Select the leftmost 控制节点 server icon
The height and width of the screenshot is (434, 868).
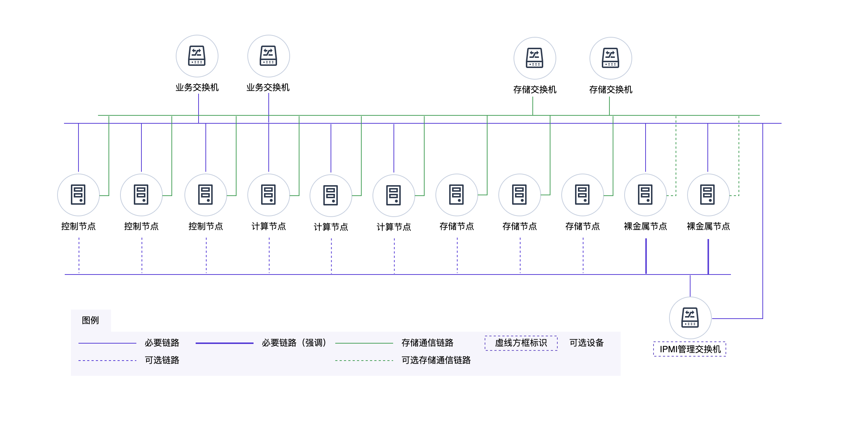coord(78,195)
